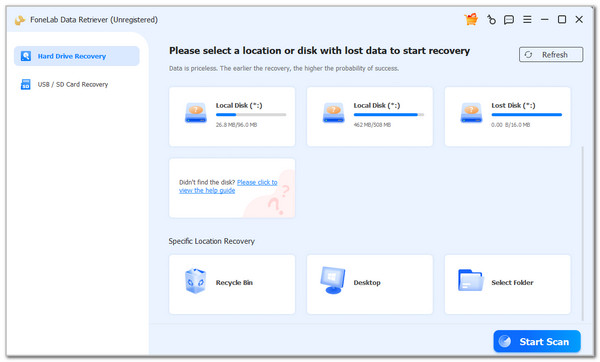Click the Desktop monitor icon
600x362 pixels.
[333, 280]
